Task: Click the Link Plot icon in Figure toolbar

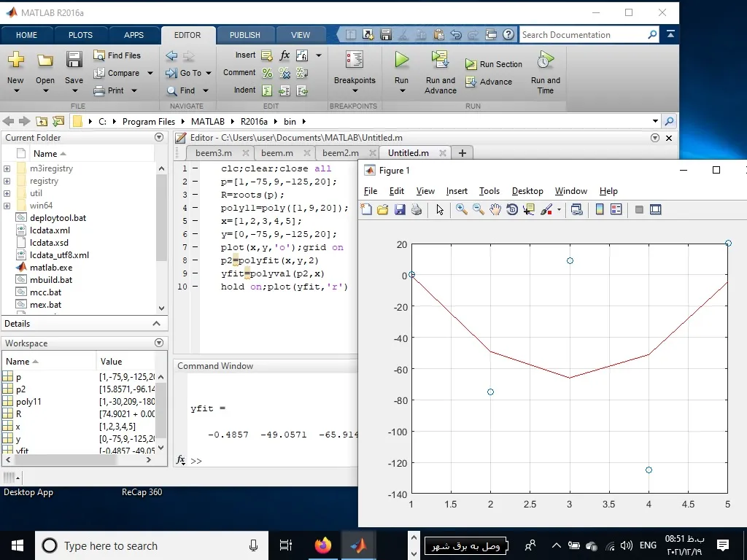Action: (577, 210)
